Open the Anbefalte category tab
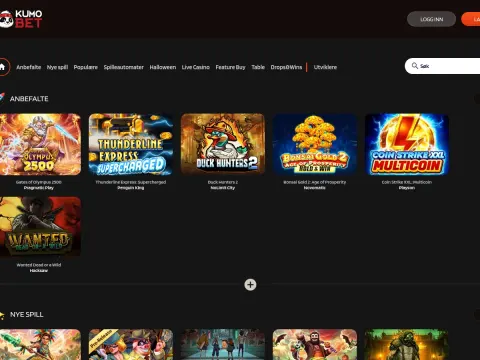Viewport: 480px width, 360px height. point(29,67)
